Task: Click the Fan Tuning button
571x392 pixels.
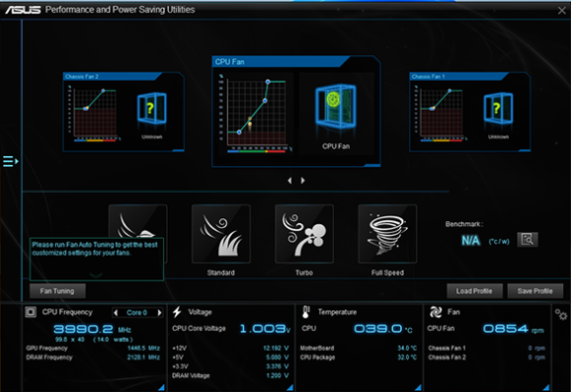Action: point(57,291)
